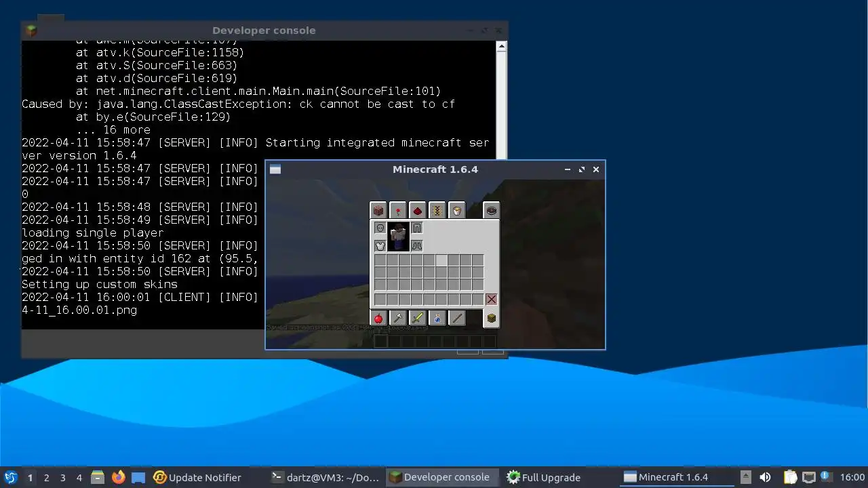Click 'Setting up custom skins' line
Viewport: 868px width, 488px height.
tap(100, 285)
